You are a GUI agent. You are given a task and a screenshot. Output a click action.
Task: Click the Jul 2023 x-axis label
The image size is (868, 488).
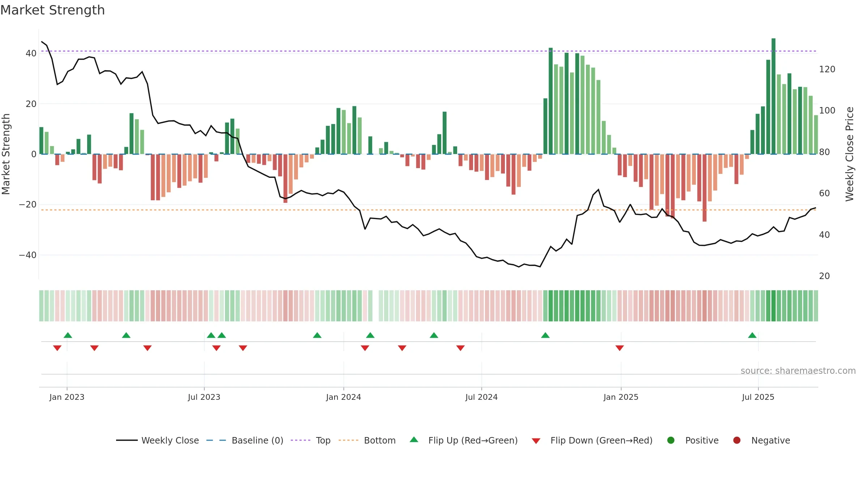click(204, 397)
